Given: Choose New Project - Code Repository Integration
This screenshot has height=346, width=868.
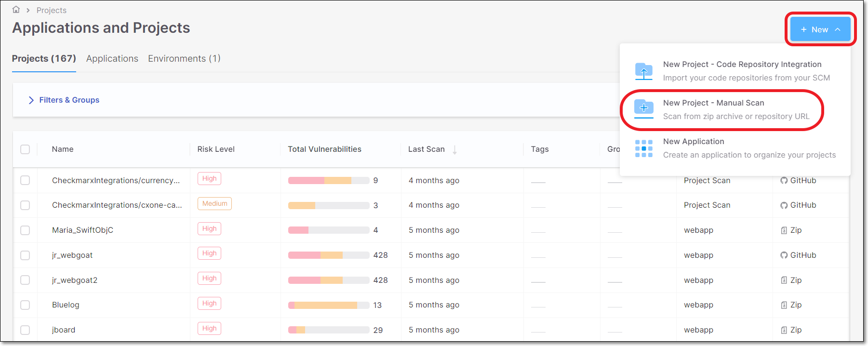Looking at the screenshot, I should (735, 71).
